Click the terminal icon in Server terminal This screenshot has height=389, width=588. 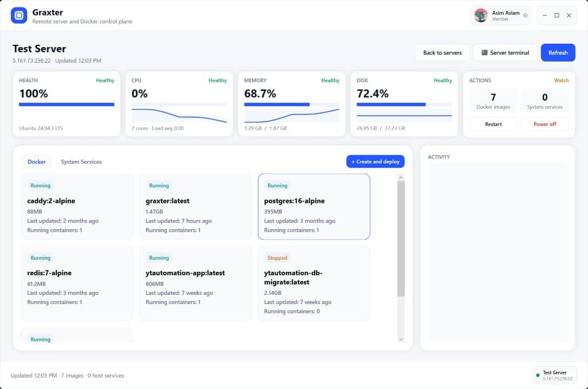(x=485, y=52)
